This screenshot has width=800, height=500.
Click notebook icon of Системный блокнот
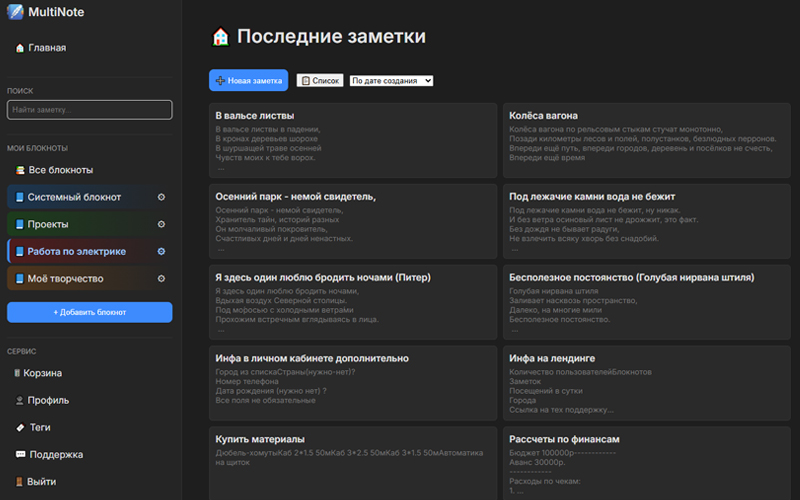(x=19, y=197)
